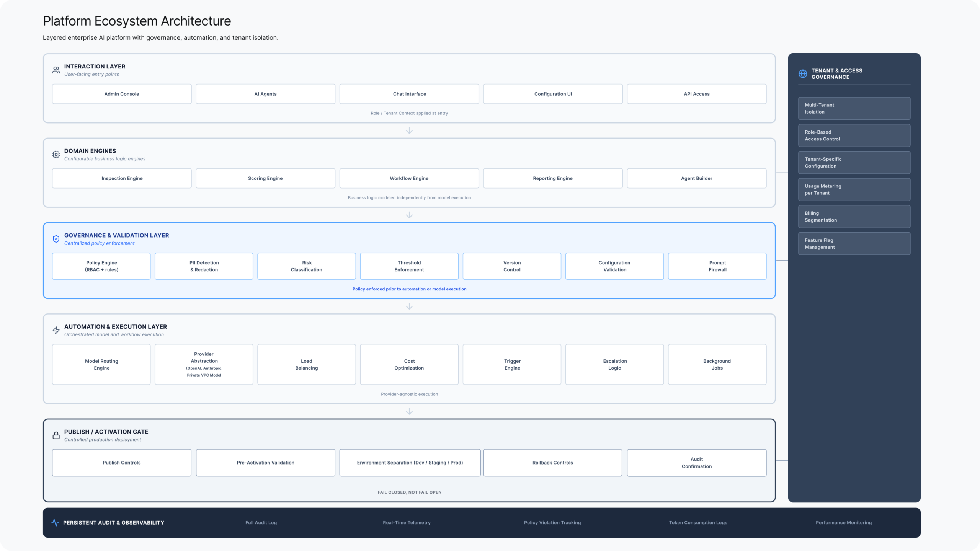
Task: Click the Audit Observability pulse icon
Action: (x=55, y=523)
